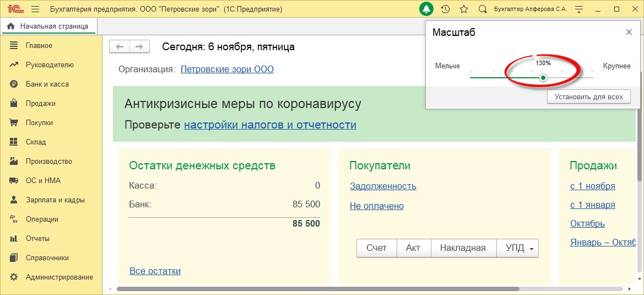644x295 pixels.
Task: Click the Счет button
Action: [x=376, y=248]
